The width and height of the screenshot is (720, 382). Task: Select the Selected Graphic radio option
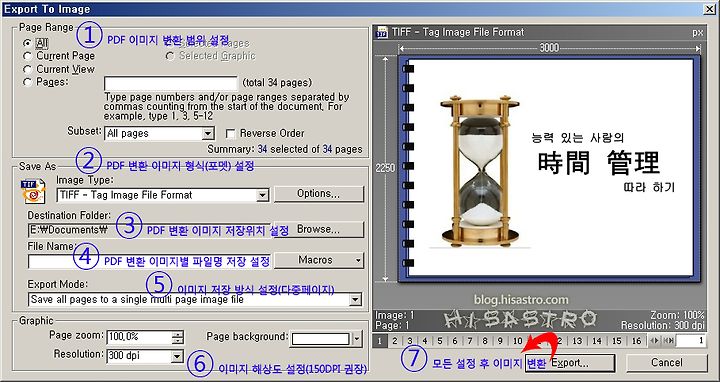(170, 56)
